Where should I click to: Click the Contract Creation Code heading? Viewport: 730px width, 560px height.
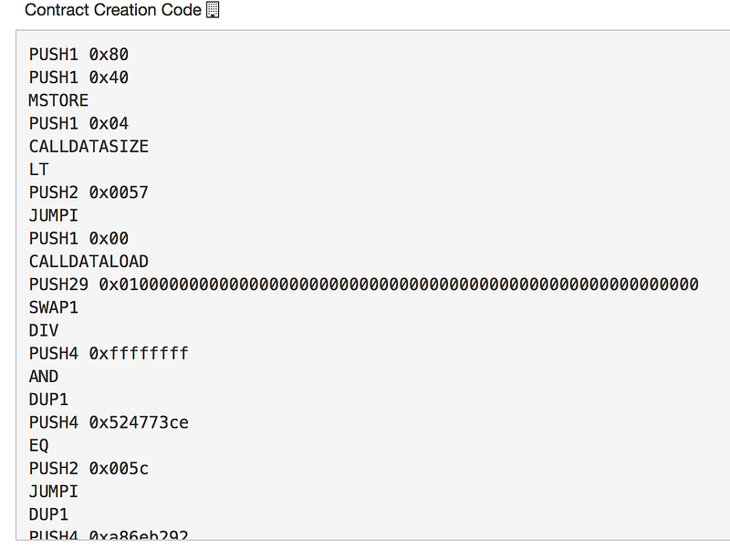pos(112,11)
